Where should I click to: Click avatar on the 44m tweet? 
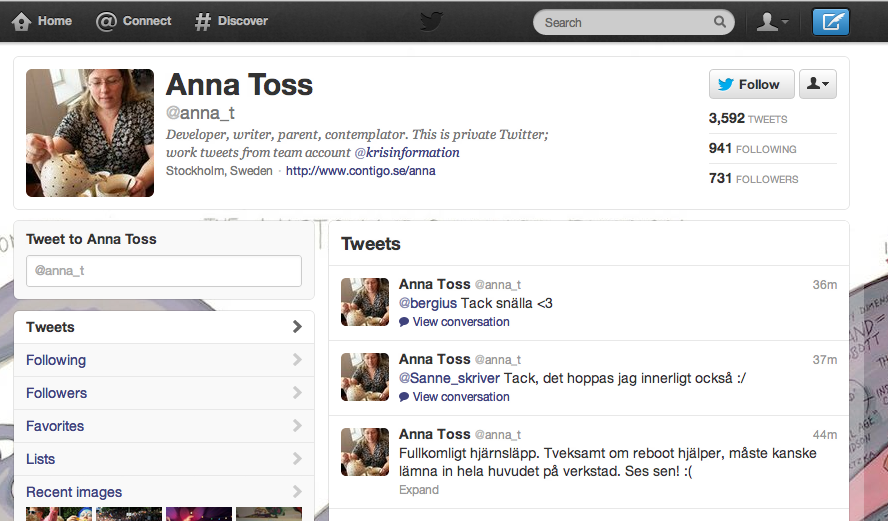click(x=365, y=452)
